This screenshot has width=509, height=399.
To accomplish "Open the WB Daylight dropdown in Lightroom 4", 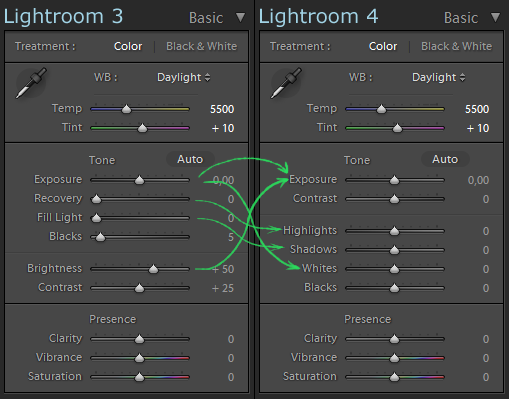I will click(438, 77).
